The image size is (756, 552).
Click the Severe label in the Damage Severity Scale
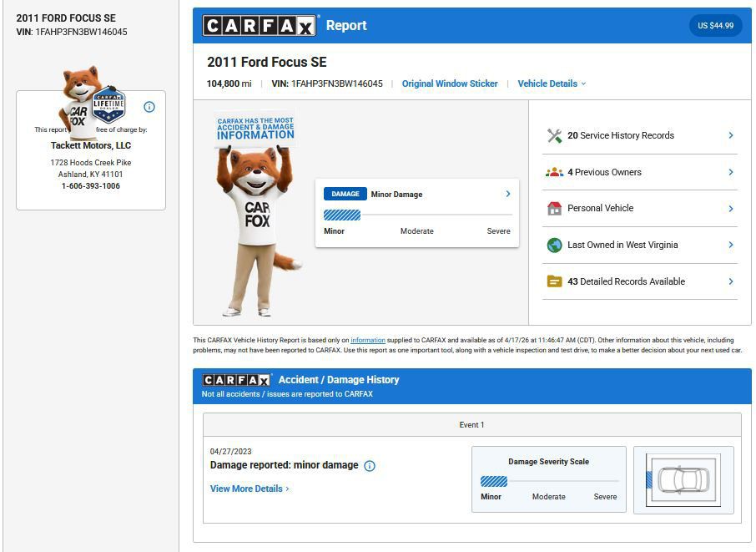[x=605, y=497]
